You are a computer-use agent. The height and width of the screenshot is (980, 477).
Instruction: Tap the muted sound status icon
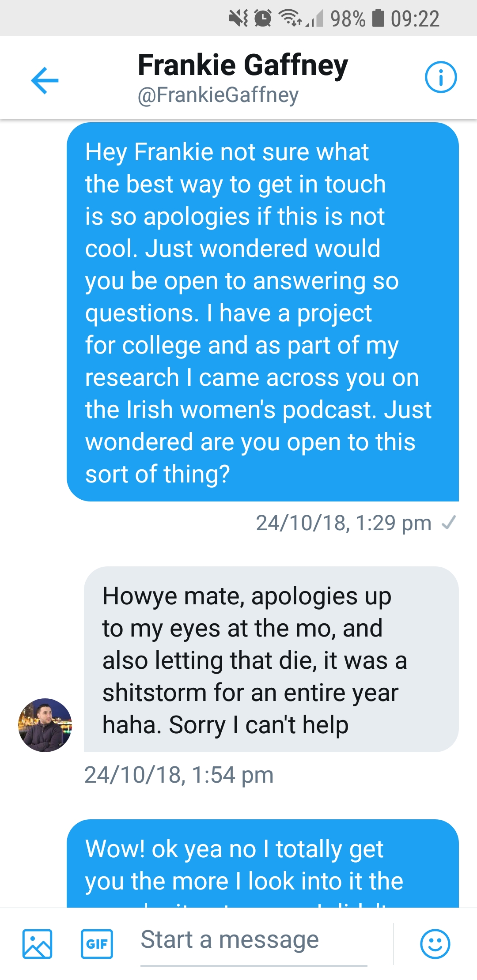click(238, 19)
